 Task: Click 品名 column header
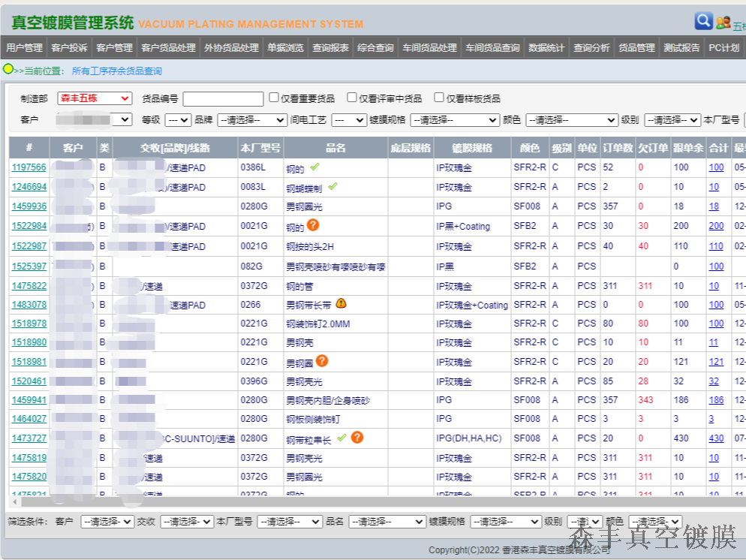pos(335,148)
